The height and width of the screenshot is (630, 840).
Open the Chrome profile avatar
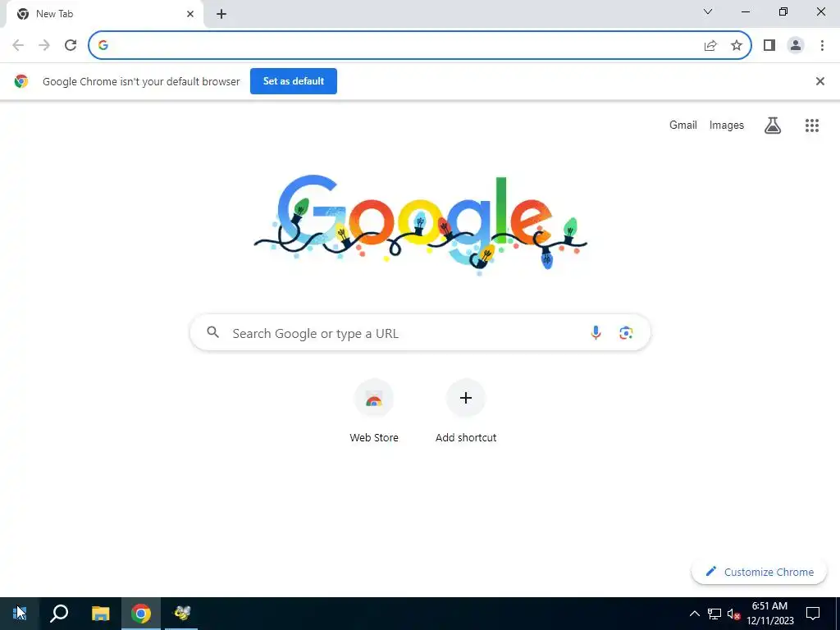point(796,45)
